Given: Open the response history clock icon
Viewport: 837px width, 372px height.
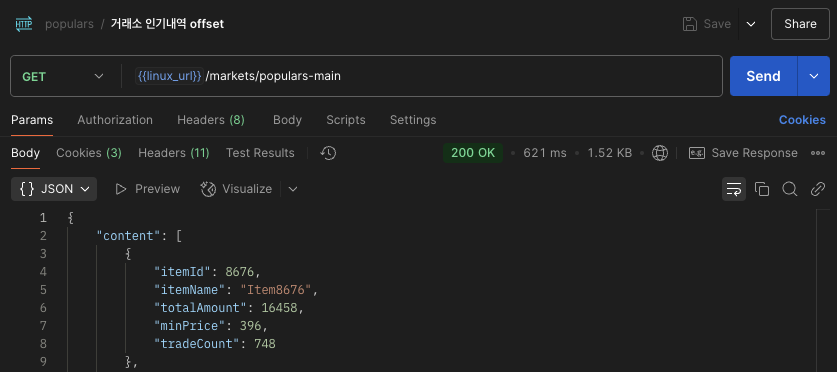Looking at the screenshot, I should [328, 153].
